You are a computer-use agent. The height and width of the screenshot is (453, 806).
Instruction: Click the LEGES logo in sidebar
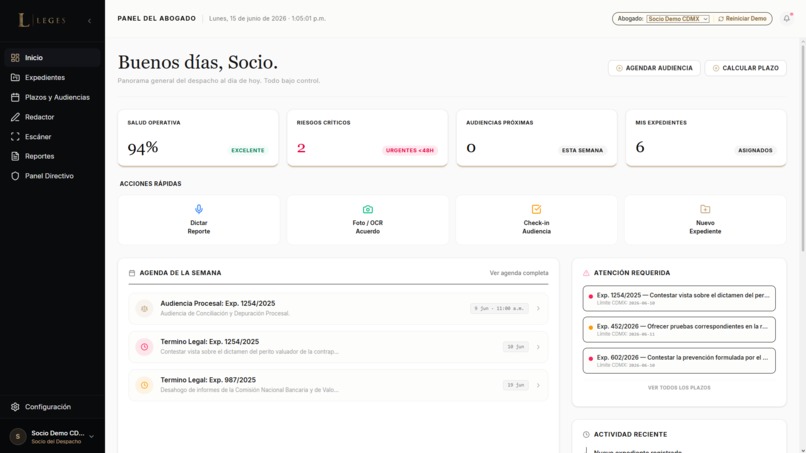[x=42, y=20]
